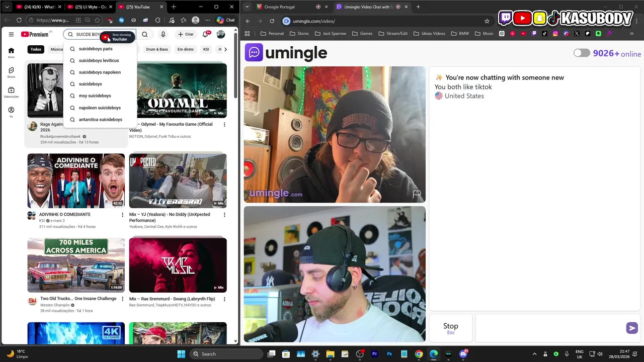Refresh the YouTube browser page
644x362 pixels.
tap(19, 20)
